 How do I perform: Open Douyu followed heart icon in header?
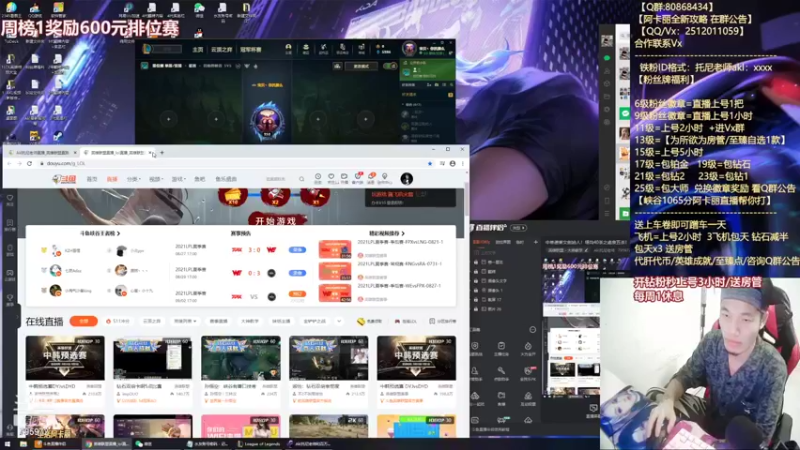[332, 178]
